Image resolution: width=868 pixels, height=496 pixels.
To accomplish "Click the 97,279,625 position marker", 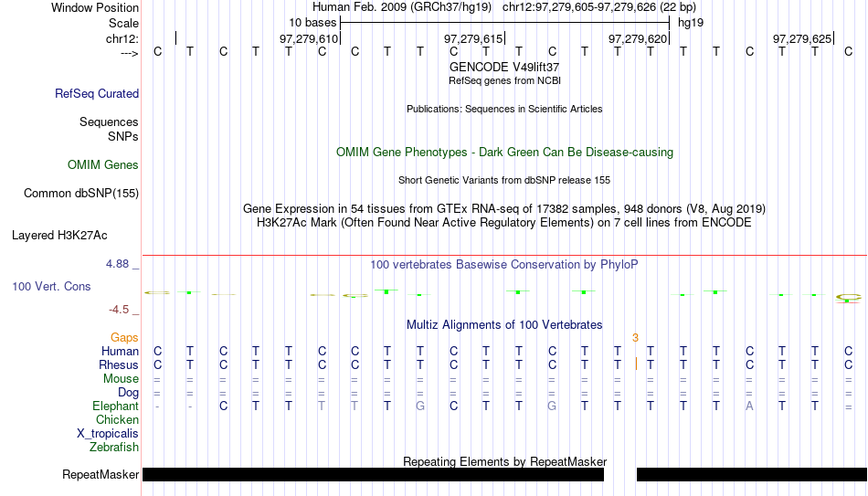I will pos(803,38).
